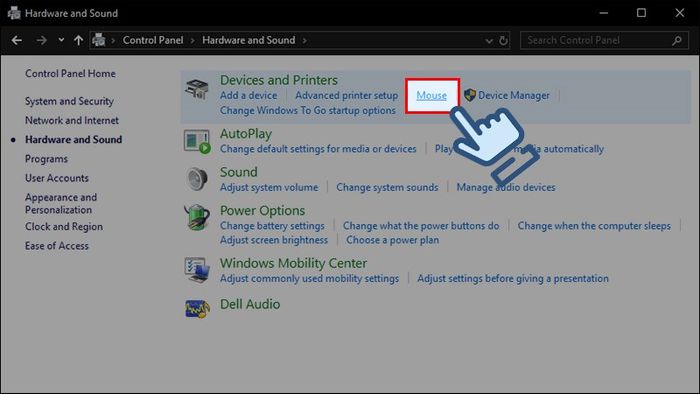Expand the chevron after Hardware and Sound
Screen dimensions: 700x394
tap(304, 41)
